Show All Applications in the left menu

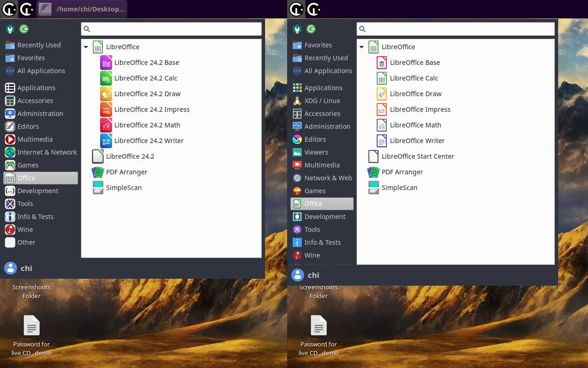tap(41, 71)
